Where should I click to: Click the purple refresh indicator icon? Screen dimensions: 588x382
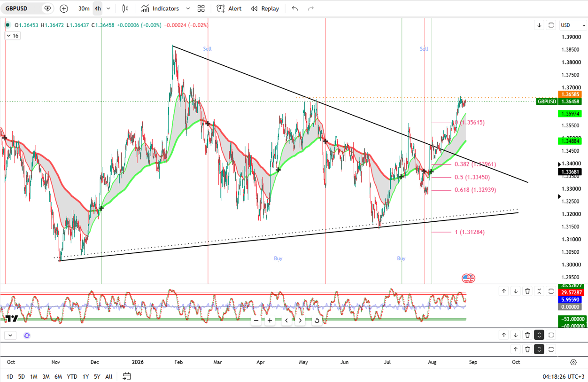(x=27, y=335)
